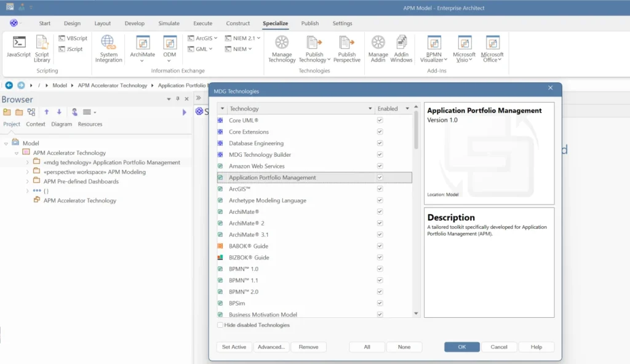Open the NIEM 2.1 dropdown
This screenshot has height=364, width=630.
[259, 38]
